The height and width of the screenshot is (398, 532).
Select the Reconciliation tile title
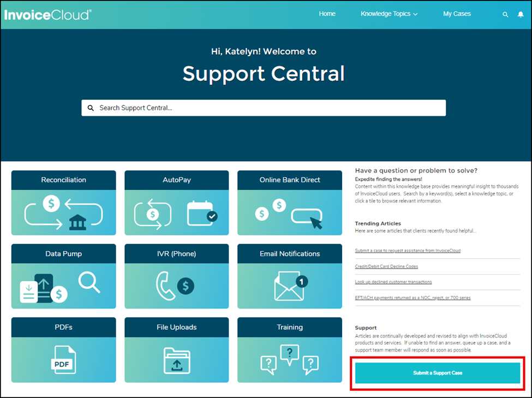(63, 180)
